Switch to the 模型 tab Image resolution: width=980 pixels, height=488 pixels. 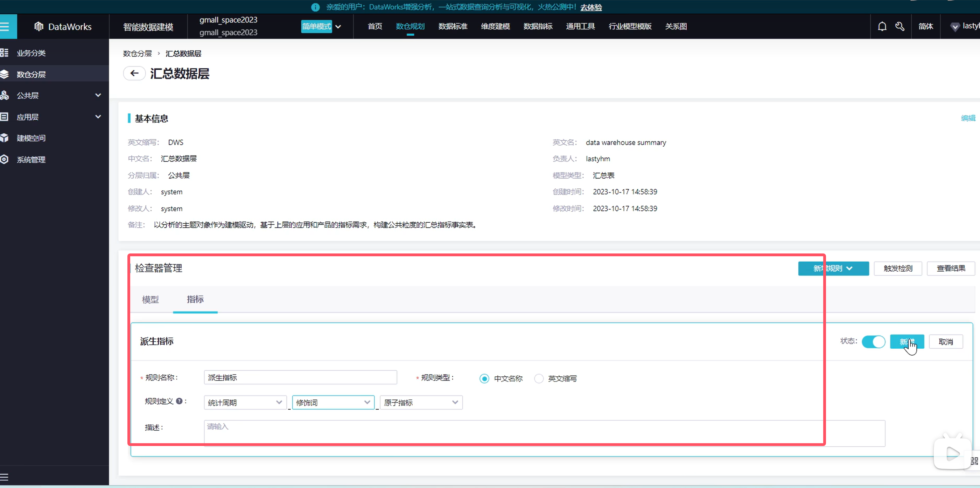coord(150,300)
